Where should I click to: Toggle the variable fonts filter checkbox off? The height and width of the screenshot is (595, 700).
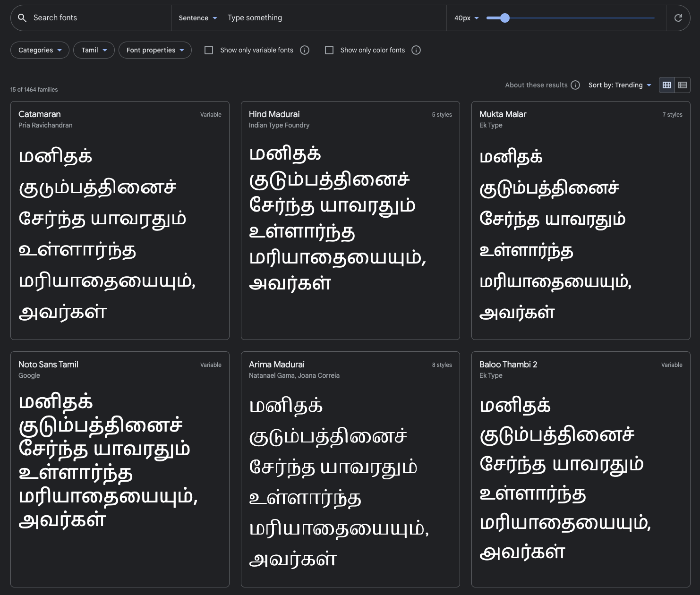coord(208,50)
